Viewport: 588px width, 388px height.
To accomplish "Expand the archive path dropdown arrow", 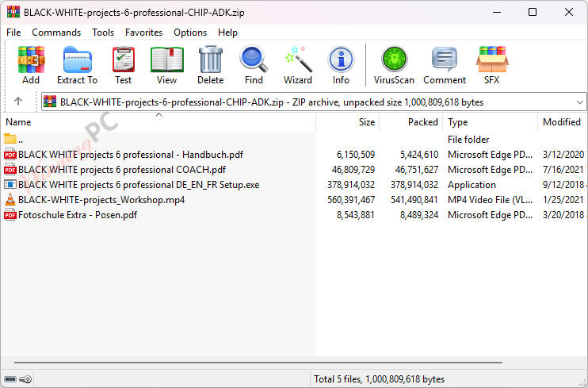I will click(580, 102).
